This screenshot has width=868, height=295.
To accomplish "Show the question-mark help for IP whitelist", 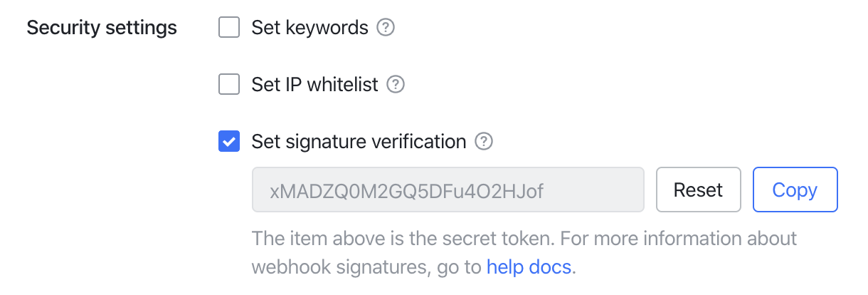I will tap(396, 85).
